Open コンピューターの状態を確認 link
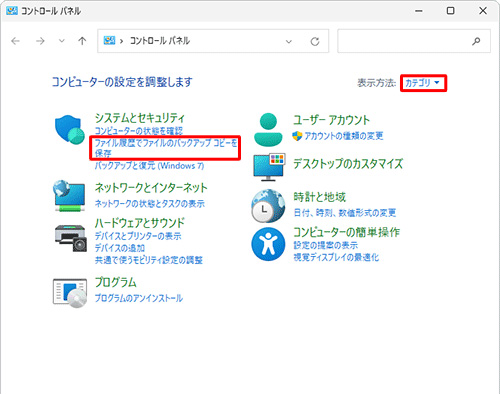The image size is (500, 394). pos(139,131)
